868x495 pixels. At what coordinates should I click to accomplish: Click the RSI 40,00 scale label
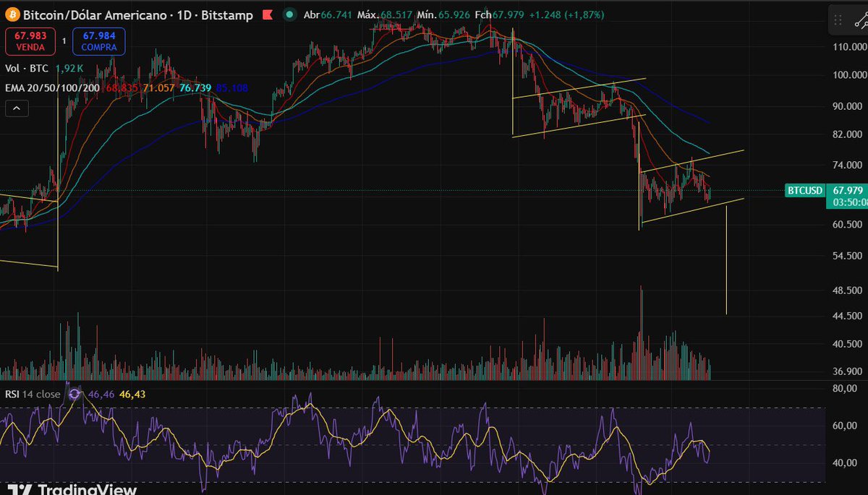[846, 463]
